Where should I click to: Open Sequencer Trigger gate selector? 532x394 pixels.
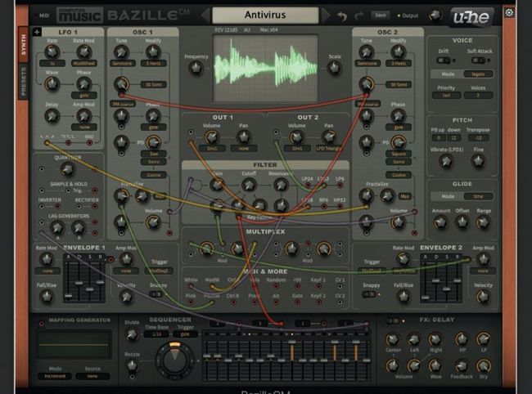185,334
